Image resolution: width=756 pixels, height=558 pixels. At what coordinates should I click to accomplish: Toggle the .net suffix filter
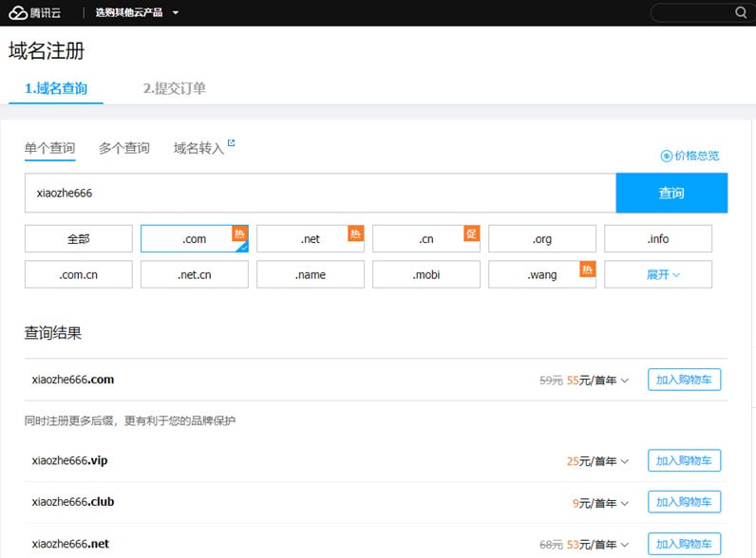coord(310,238)
